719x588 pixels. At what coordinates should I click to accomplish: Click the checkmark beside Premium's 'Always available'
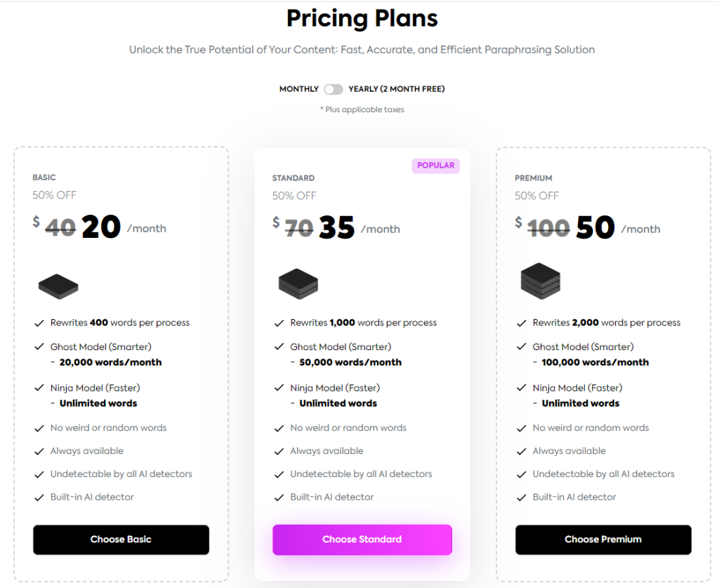pyautogui.click(x=522, y=450)
